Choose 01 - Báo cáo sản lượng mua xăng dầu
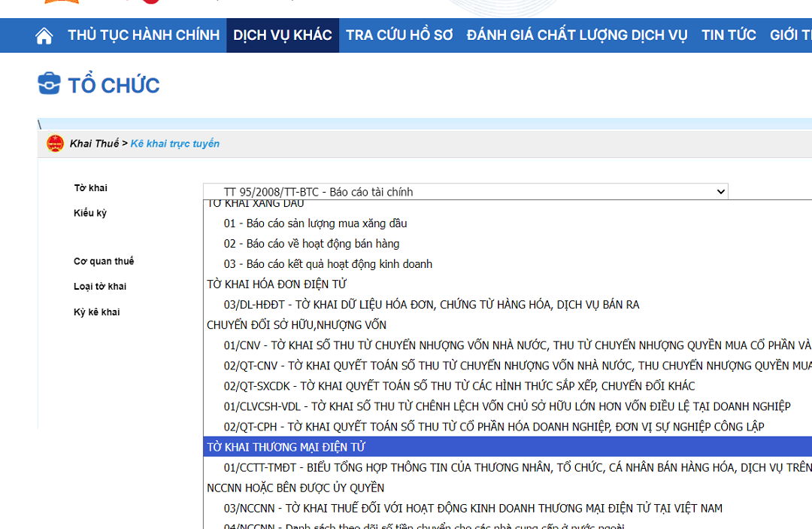This screenshot has width=812, height=529. pyautogui.click(x=315, y=223)
